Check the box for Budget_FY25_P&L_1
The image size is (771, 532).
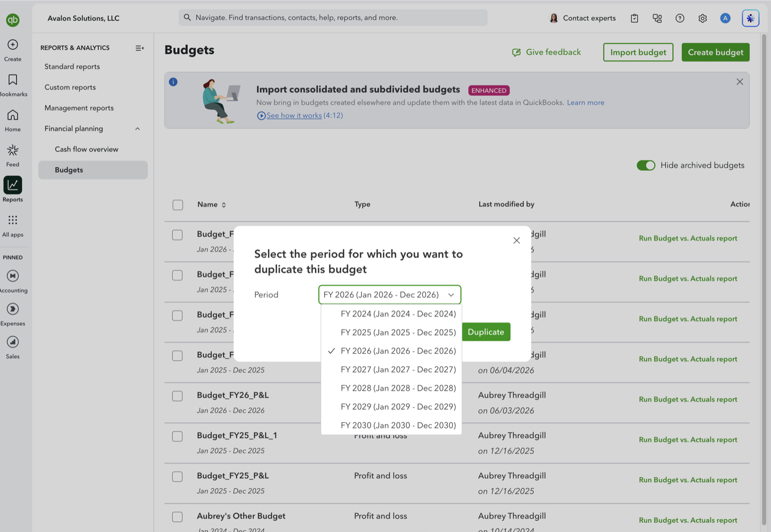coord(177,436)
